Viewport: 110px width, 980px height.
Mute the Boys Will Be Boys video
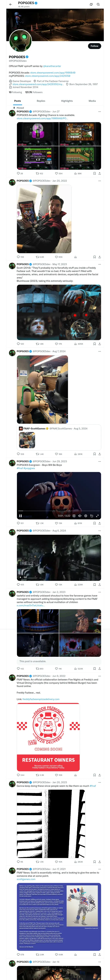80,516
